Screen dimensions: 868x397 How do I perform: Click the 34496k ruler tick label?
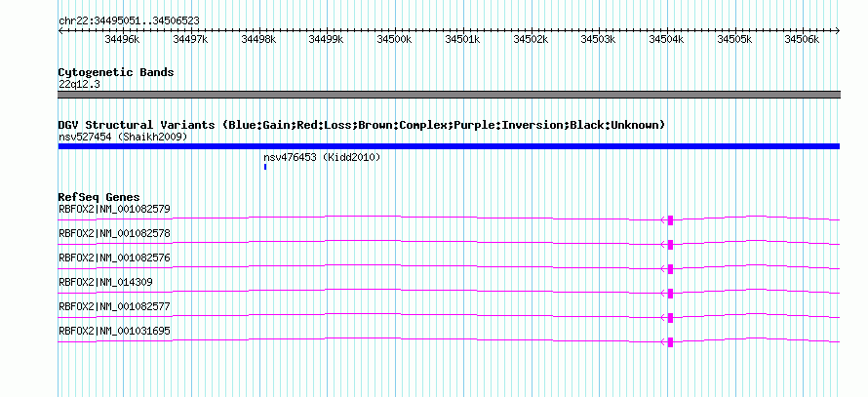(122, 39)
